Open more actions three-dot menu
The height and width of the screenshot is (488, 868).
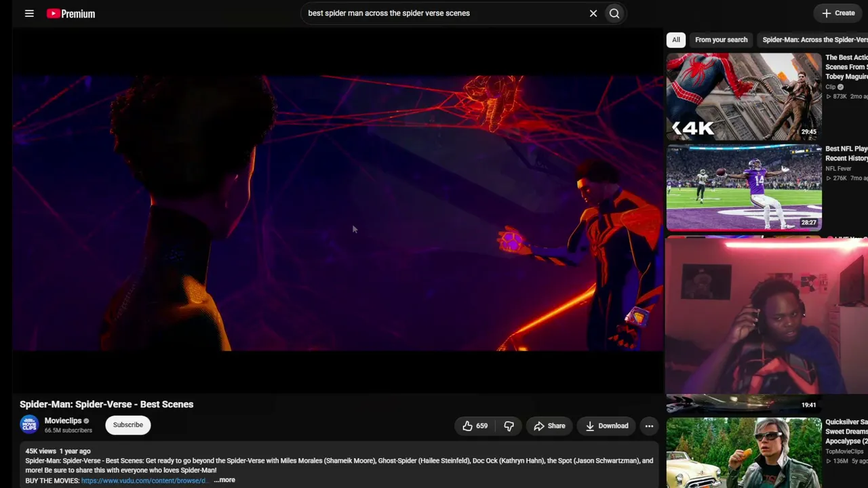tap(649, 426)
